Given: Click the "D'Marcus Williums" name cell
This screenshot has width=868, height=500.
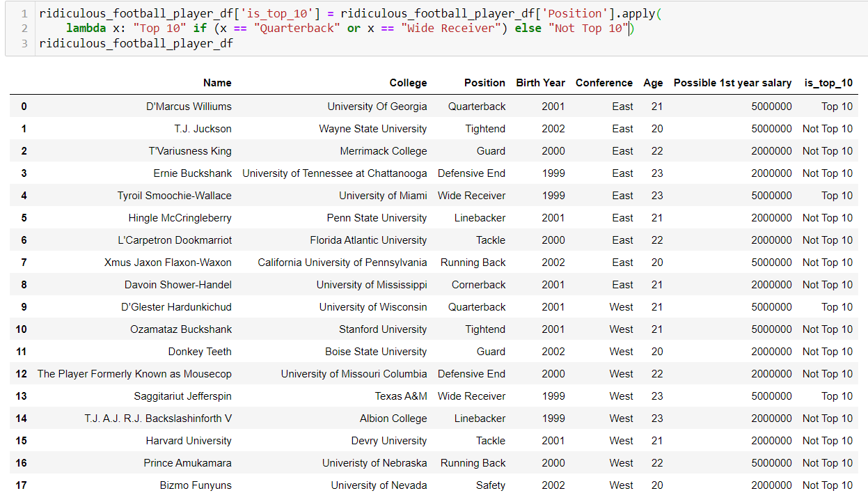Looking at the screenshot, I should [x=189, y=107].
